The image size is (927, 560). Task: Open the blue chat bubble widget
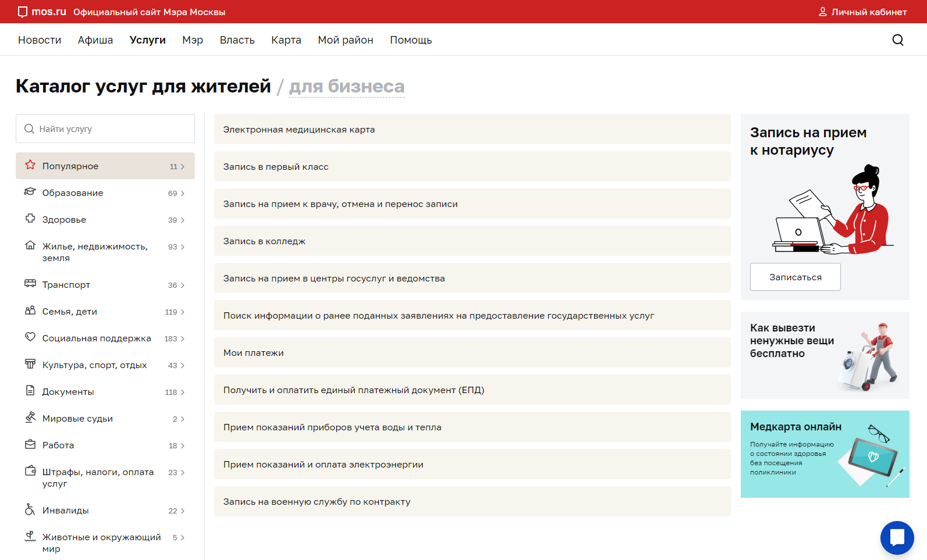click(x=897, y=537)
